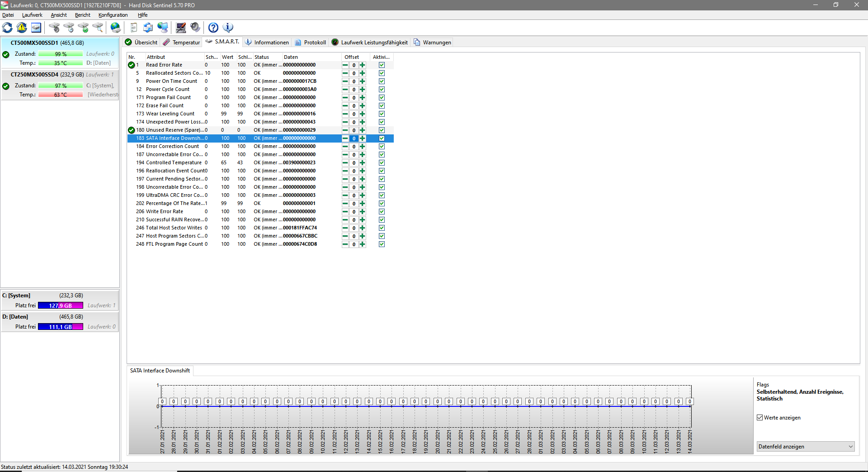Click D: drive free space bar 111,1 GB
The width and height of the screenshot is (868, 472).
(x=61, y=327)
